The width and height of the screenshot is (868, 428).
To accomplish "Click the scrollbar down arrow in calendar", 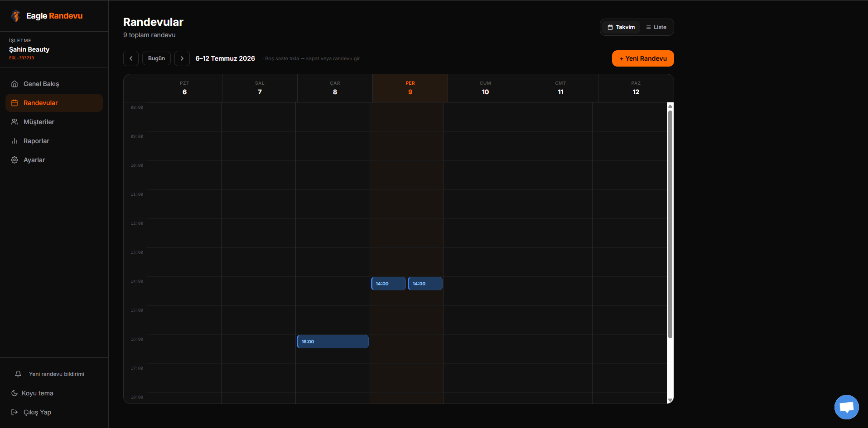I will click(x=670, y=400).
